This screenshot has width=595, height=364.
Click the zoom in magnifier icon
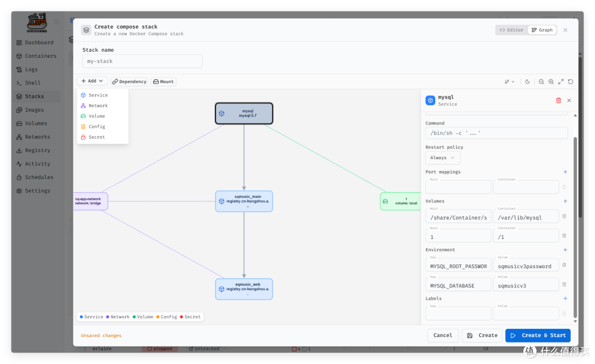point(551,82)
